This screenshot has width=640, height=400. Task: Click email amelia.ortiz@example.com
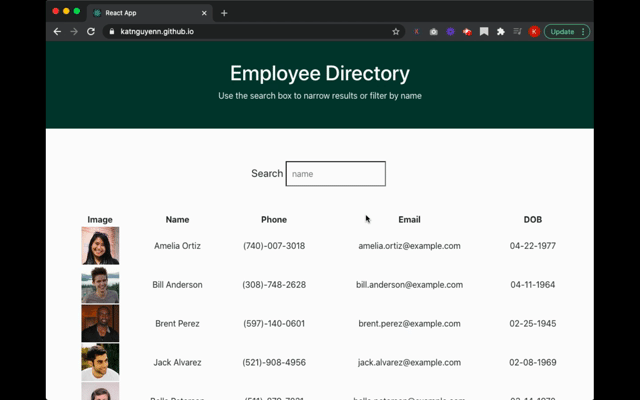(409, 246)
